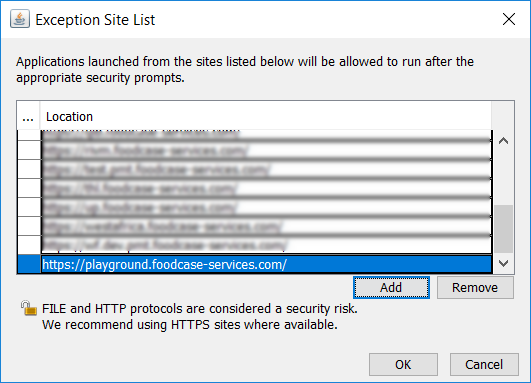Click the Java coffee cup title icon
The image size is (531, 383).
pyautogui.click(x=20, y=19)
